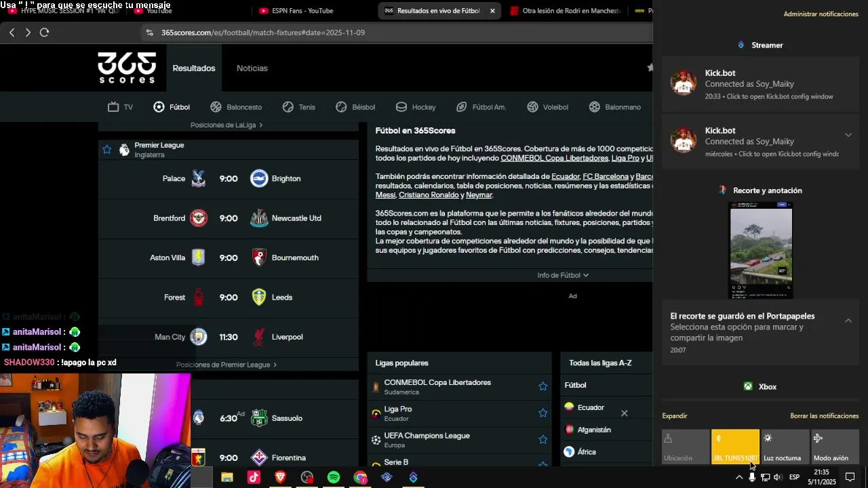Open File Explorer from the taskbar
This screenshot has width=868, height=488.
(x=227, y=477)
